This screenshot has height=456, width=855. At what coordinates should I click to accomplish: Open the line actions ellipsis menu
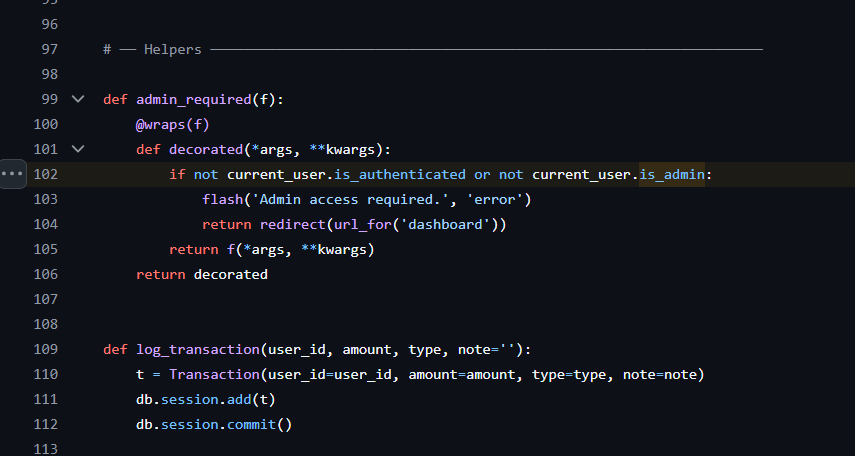tap(12, 174)
